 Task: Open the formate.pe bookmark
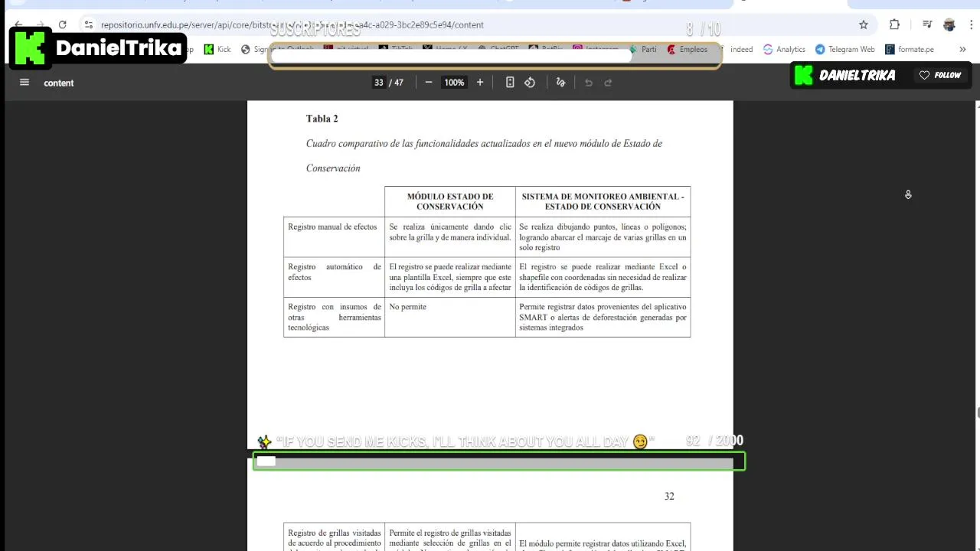click(910, 49)
